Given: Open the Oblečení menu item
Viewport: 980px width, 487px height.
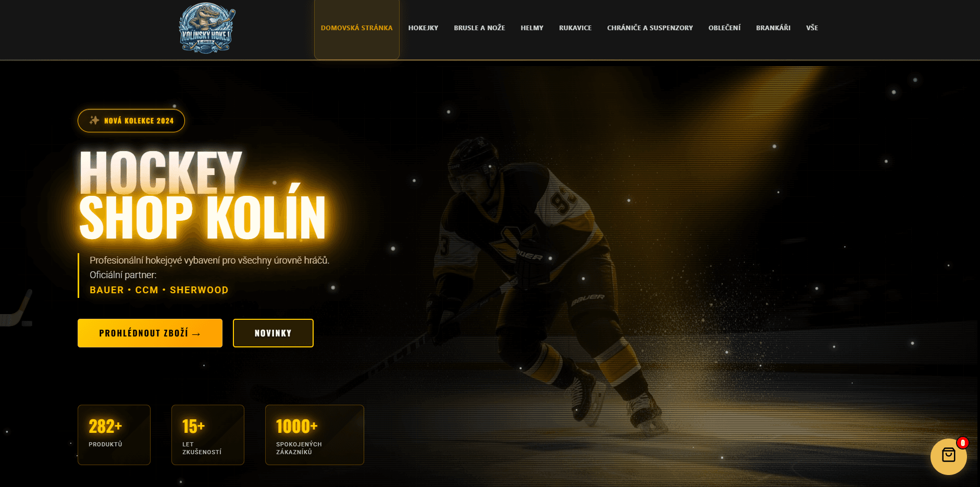Looking at the screenshot, I should click(724, 28).
